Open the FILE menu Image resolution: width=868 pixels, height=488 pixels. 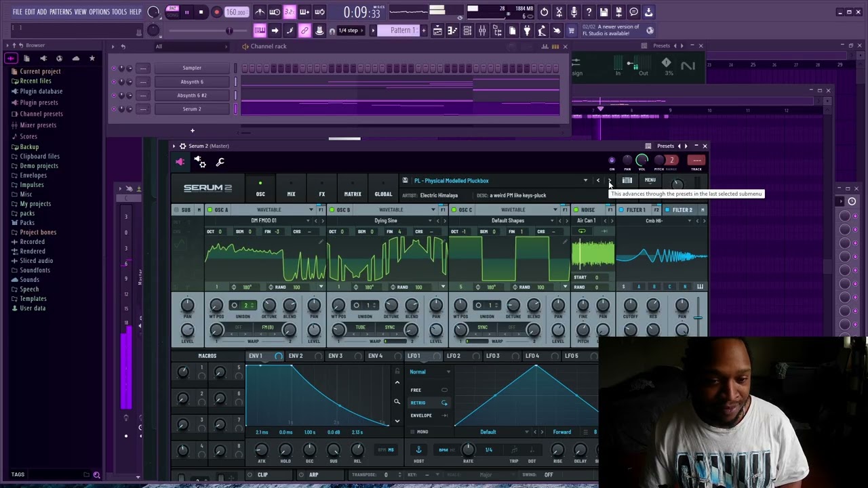[x=18, y=12]
